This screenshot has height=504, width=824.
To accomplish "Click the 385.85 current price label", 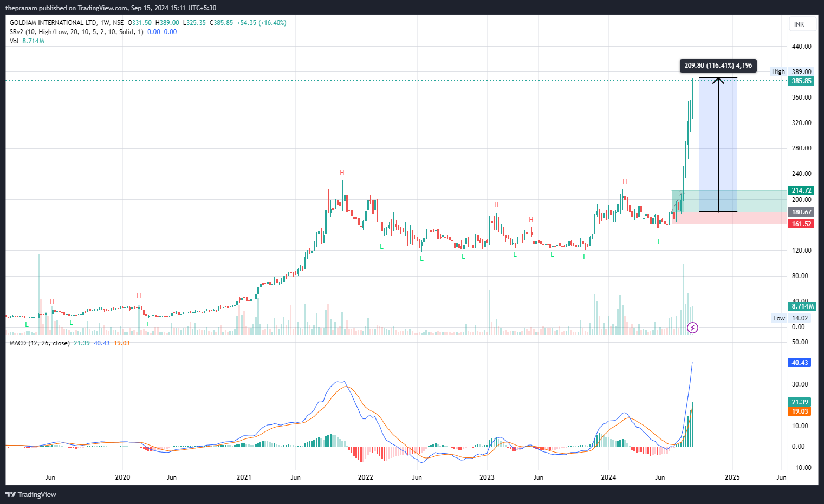I will (x=801, y=81).
